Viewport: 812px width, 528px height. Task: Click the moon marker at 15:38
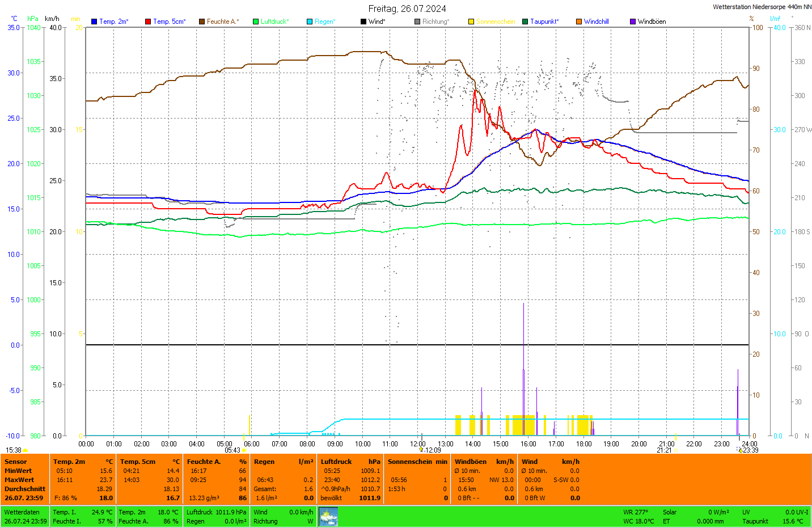tap(25, 450)
